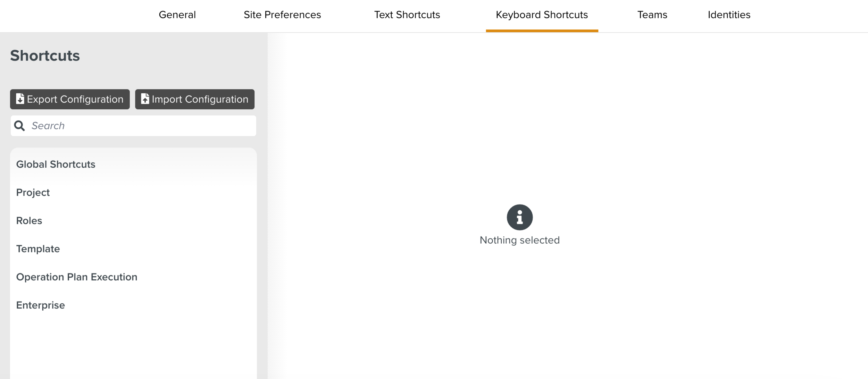Open the Template shortcuts section
This screenshot has height=379, width=868.
pyautogui.click(x=38, y=249)
